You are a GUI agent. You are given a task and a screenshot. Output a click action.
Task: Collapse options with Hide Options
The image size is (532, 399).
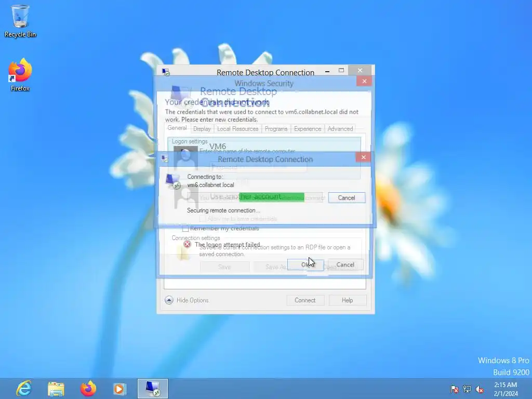(187, 300)
